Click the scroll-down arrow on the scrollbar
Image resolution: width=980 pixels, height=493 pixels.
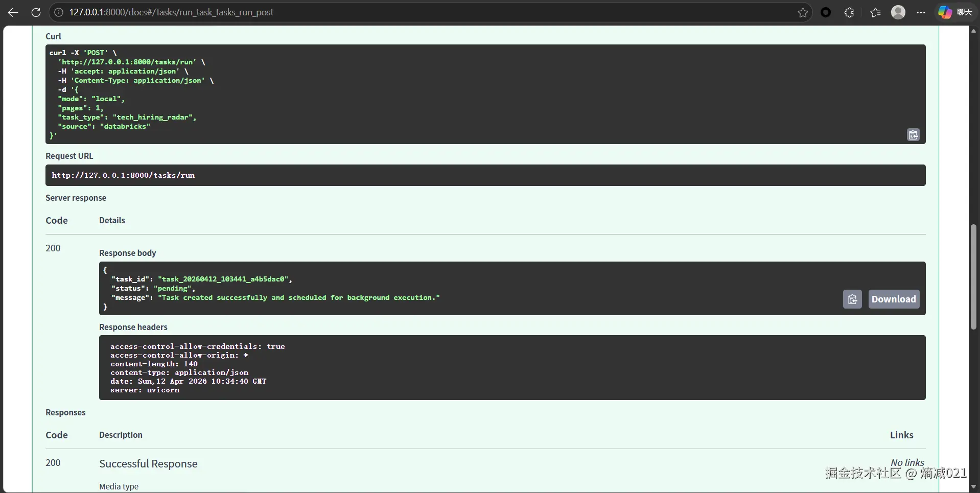(x=973, y=486)
